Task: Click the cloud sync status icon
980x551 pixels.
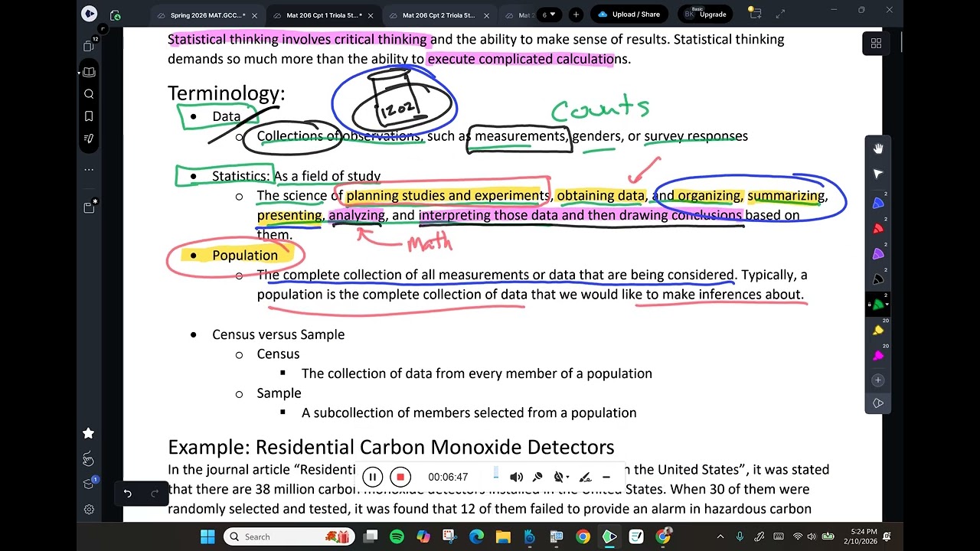Action: tap(115, 15)
